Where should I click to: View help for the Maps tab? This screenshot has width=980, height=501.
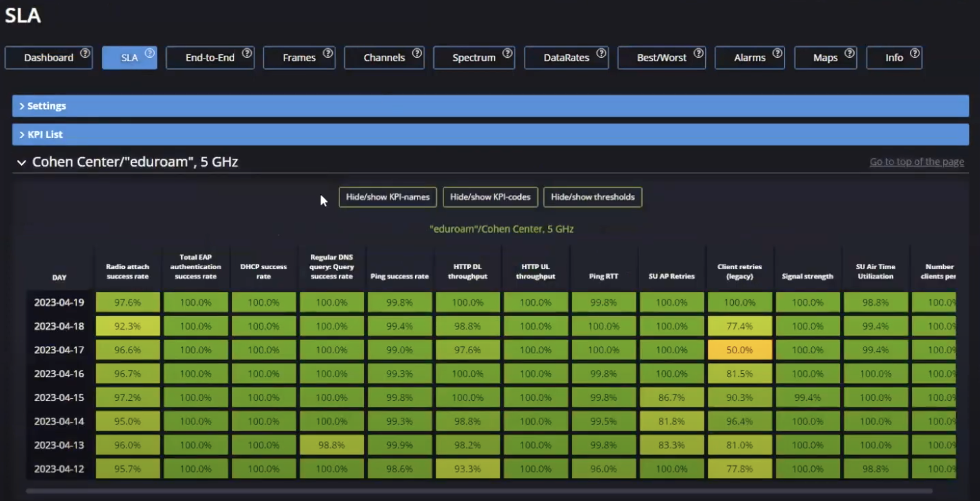[849, 53]
